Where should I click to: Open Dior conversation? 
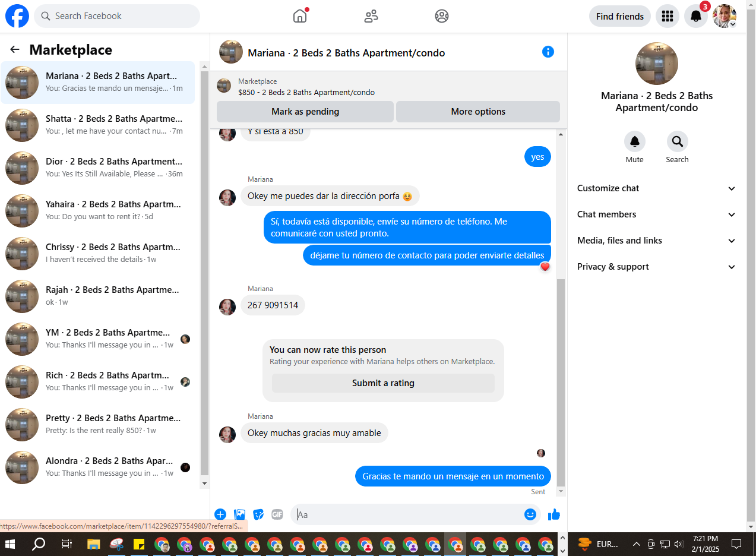pyautogui.click(x=98, y=168)
